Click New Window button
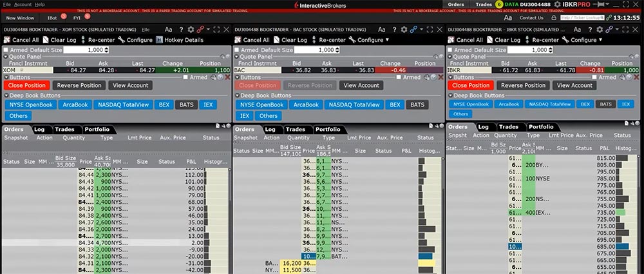Image resolution: width=644 pixels, height=274 pixels. click(x=20, y=18)
